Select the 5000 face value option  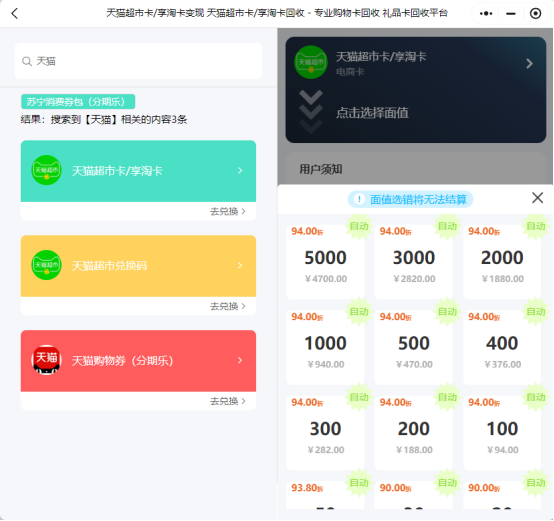point(325,262)
